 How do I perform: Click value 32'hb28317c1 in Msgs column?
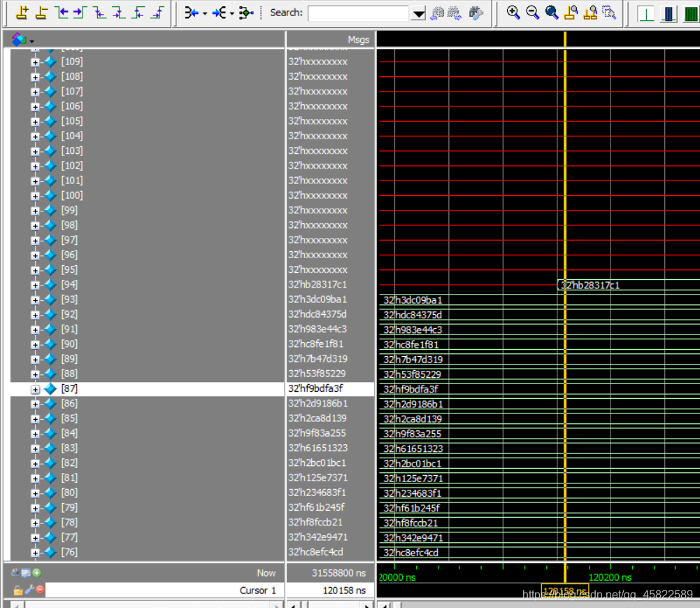click(x=317, y=285)
